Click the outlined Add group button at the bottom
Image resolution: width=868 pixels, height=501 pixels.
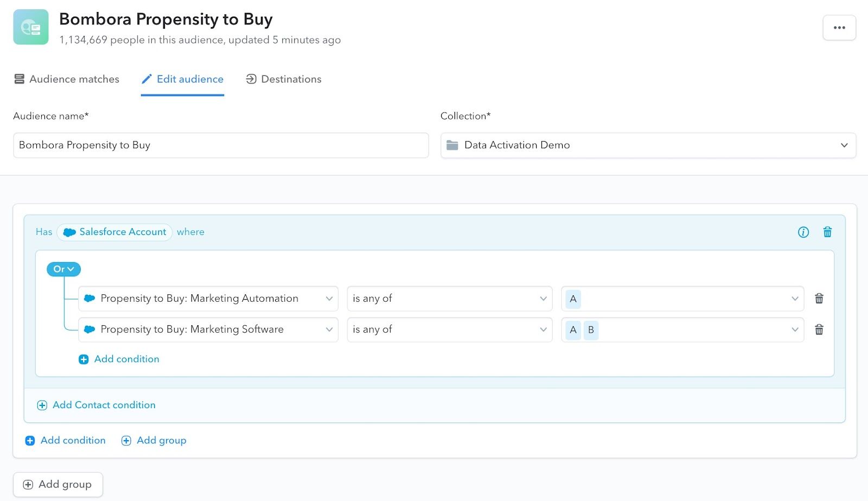click(58, 485)
